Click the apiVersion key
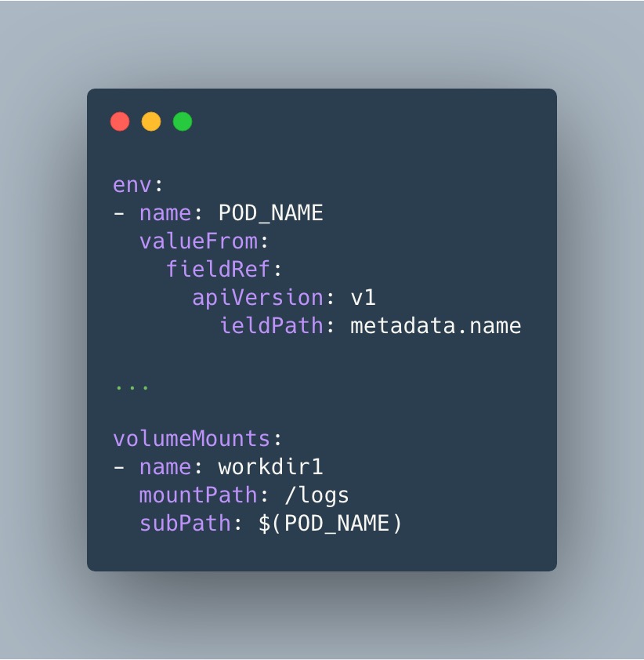Screen dimensions: 644x660 [x=258, y=298]
